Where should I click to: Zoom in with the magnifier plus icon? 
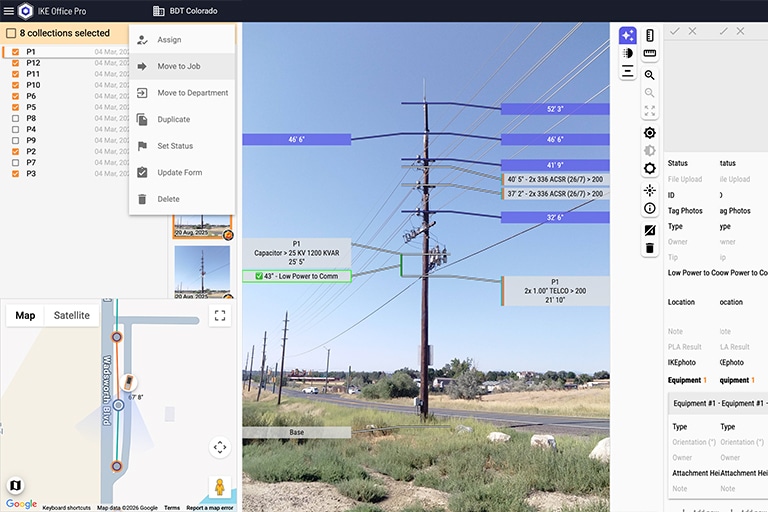[649, 75]
